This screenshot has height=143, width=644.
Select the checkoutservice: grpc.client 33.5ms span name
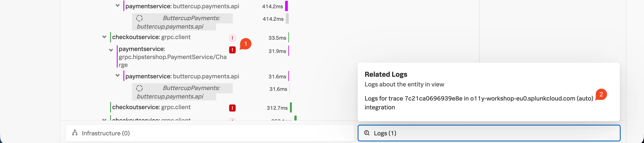[151, 37]
